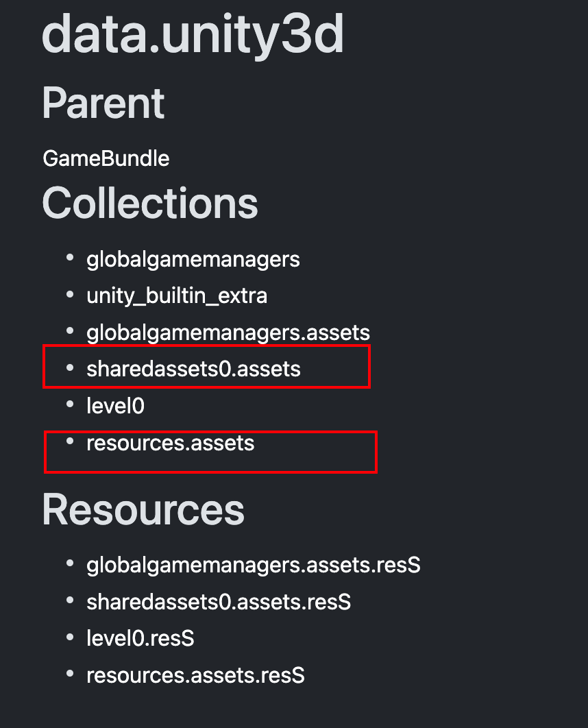The image size is (588, 728).
Task: Click the data.unity3d page title
Action: tap(193, 34)
